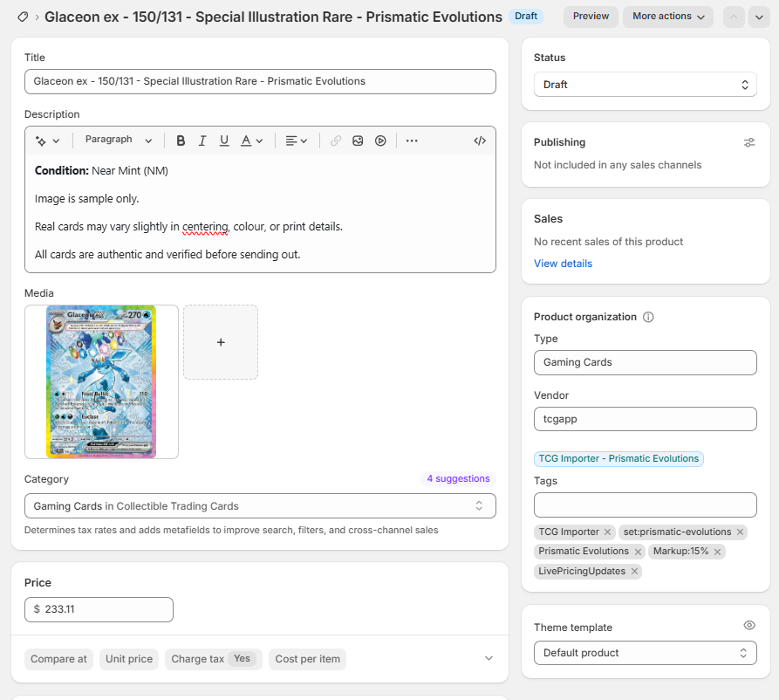Expand the Theme template selector
Viewport: 779px width, 700px height.
pos(645,653)
